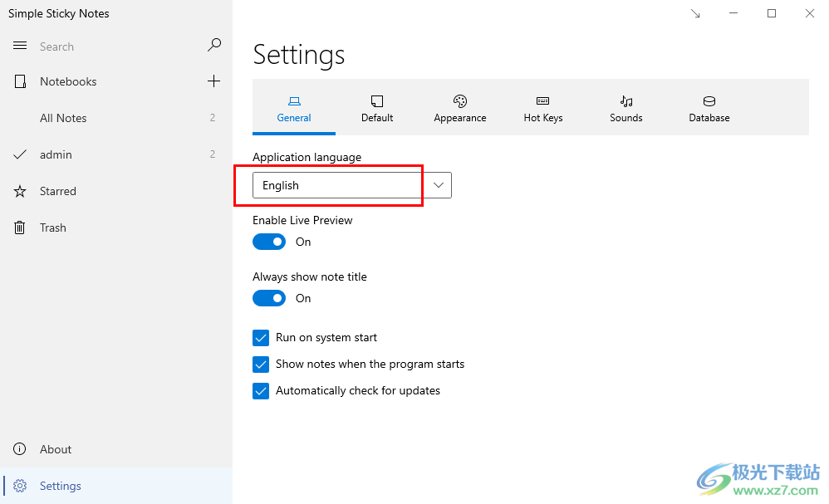Open the Database settings tab
829x504 pixels.
[709, 108]
